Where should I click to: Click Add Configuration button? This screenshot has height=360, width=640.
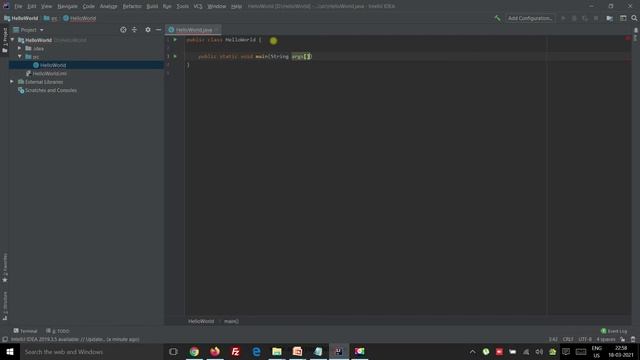530,18
